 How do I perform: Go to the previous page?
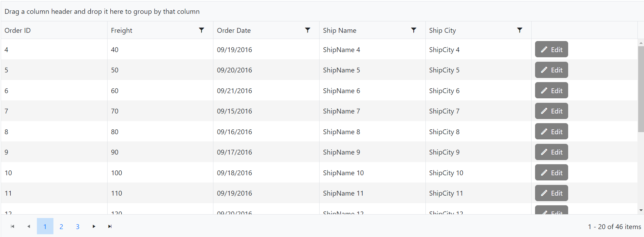[x=29, y=226]
